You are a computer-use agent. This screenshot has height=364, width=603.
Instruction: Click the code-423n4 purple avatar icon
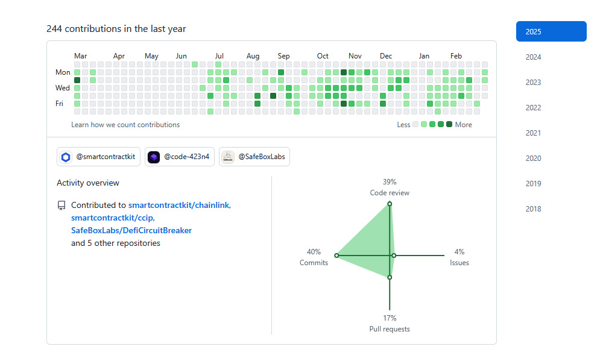point(154,157)
